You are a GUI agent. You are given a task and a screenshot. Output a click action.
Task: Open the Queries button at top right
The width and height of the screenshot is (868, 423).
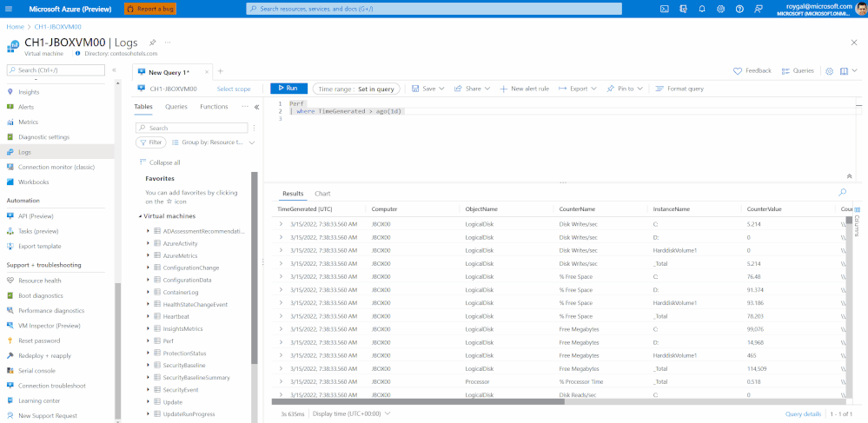797,71
